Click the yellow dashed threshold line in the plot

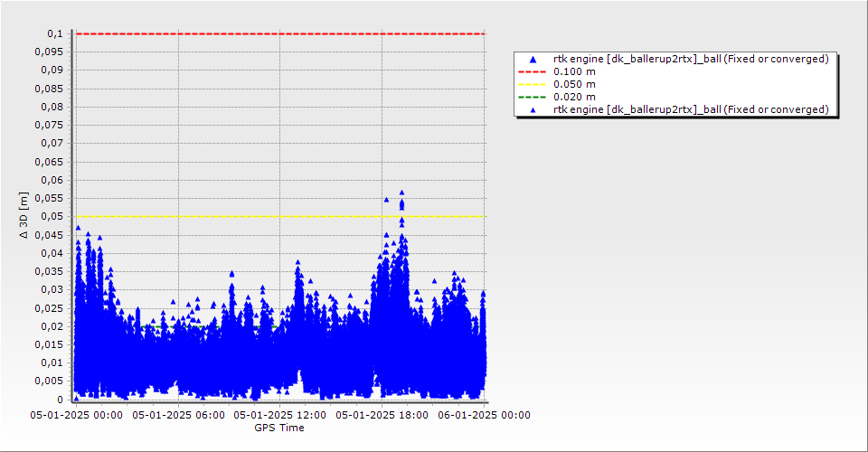pyautogui.click(x=279, y=216)
